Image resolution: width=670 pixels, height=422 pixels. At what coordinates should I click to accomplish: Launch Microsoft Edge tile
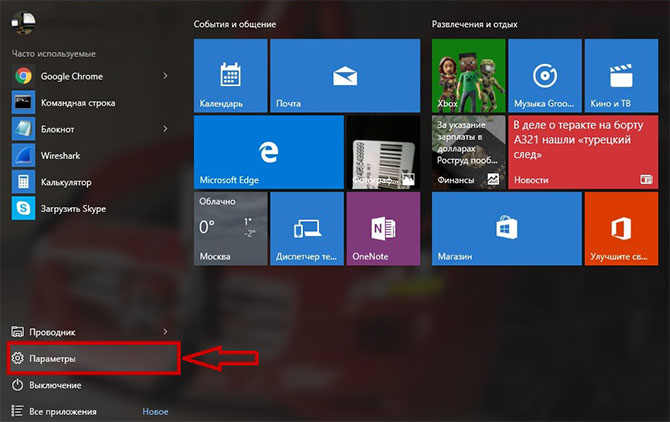(x=269, y=152)
